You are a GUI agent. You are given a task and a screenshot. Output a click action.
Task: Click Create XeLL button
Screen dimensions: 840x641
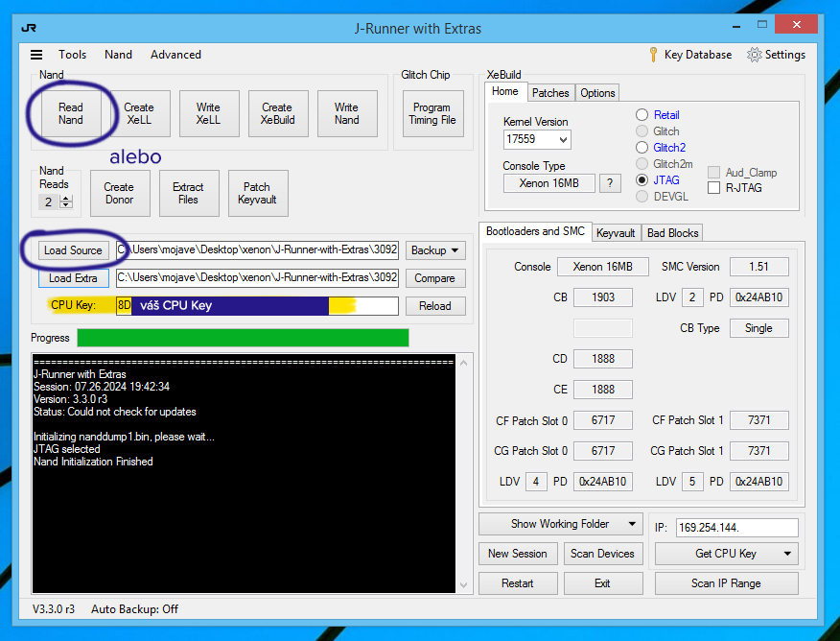point(139,113)
